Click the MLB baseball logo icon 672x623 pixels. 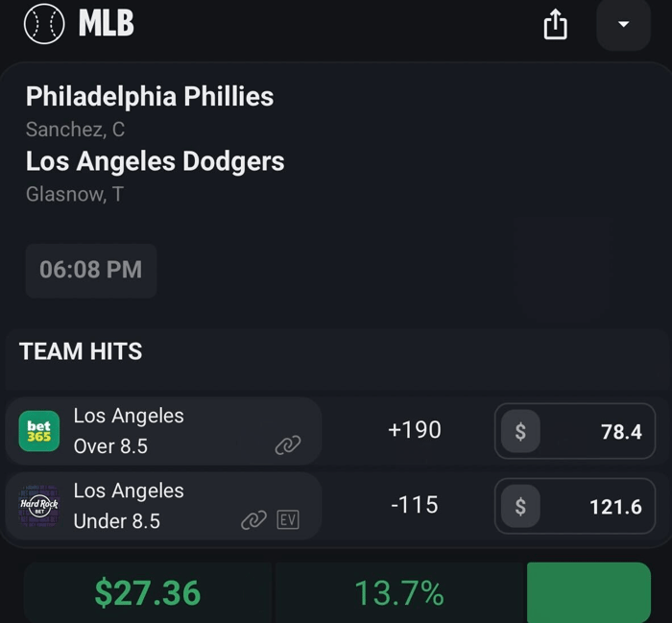(x=44, y=23)
